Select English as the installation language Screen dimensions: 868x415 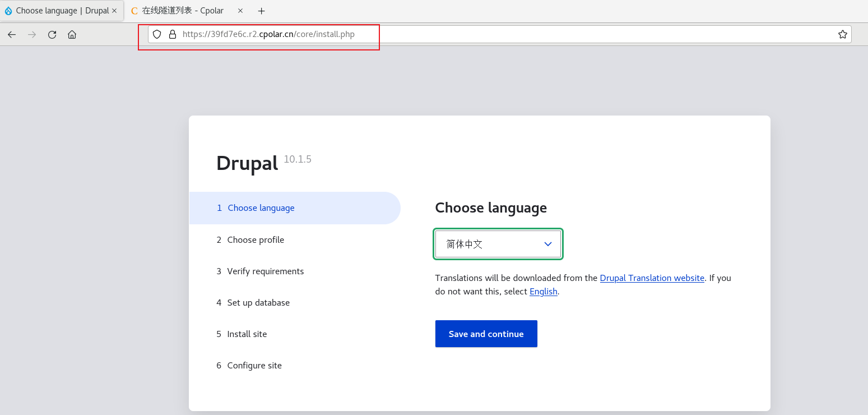coord(543,291)
